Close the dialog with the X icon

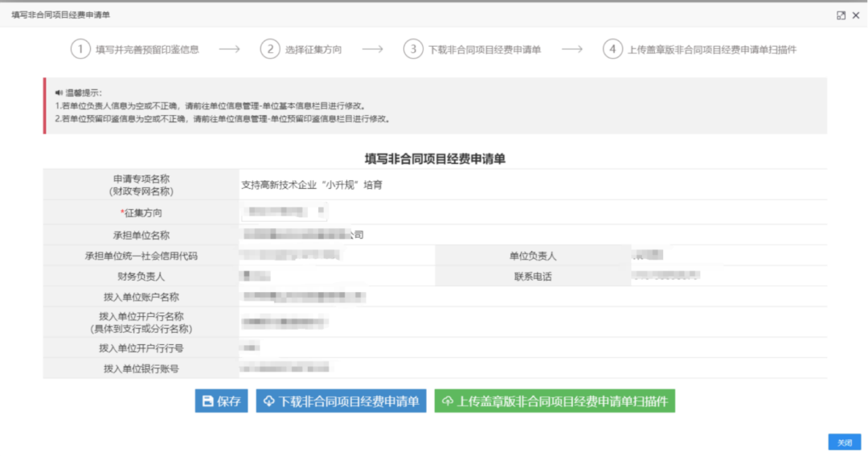856,15
